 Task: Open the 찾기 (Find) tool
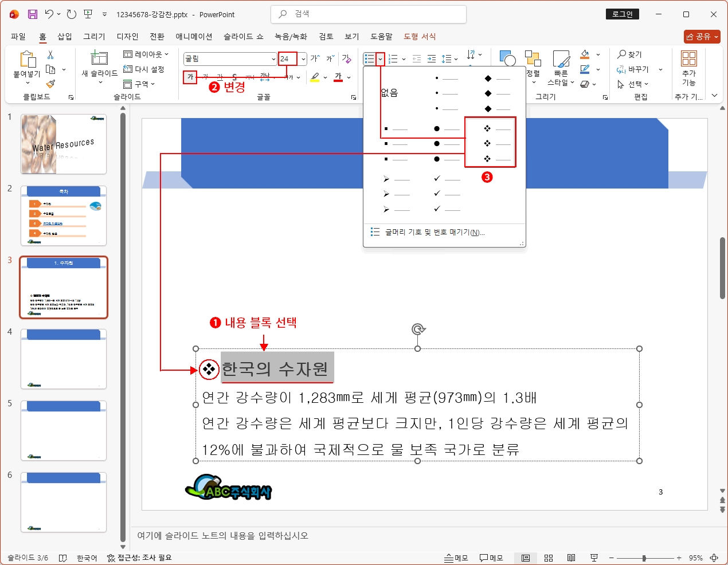point(629,54)
